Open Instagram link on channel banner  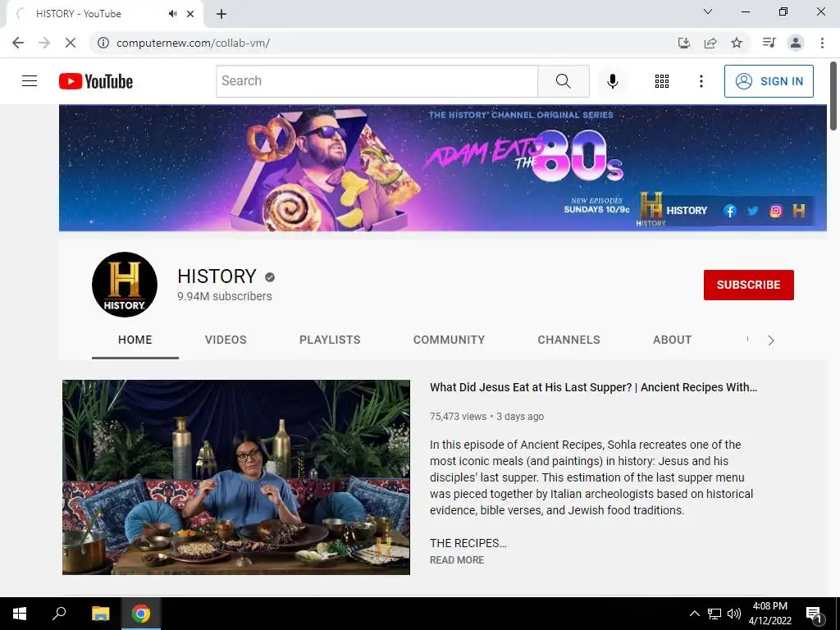(776, 211)
